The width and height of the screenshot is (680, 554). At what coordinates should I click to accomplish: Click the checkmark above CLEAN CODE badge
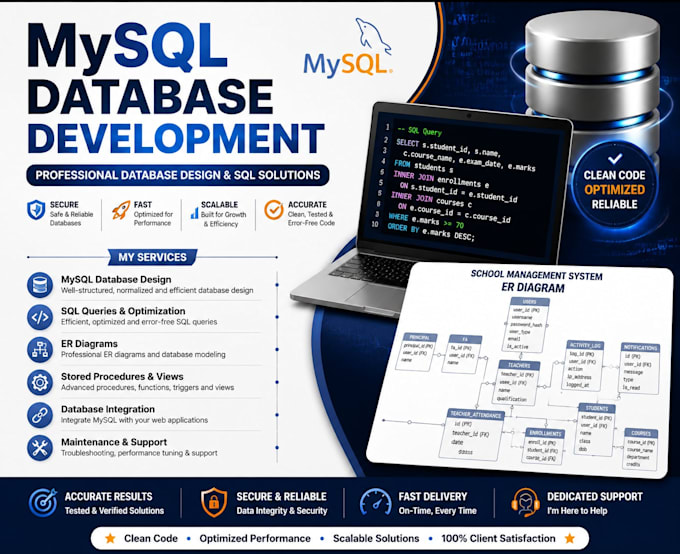[x=615, y=159]
